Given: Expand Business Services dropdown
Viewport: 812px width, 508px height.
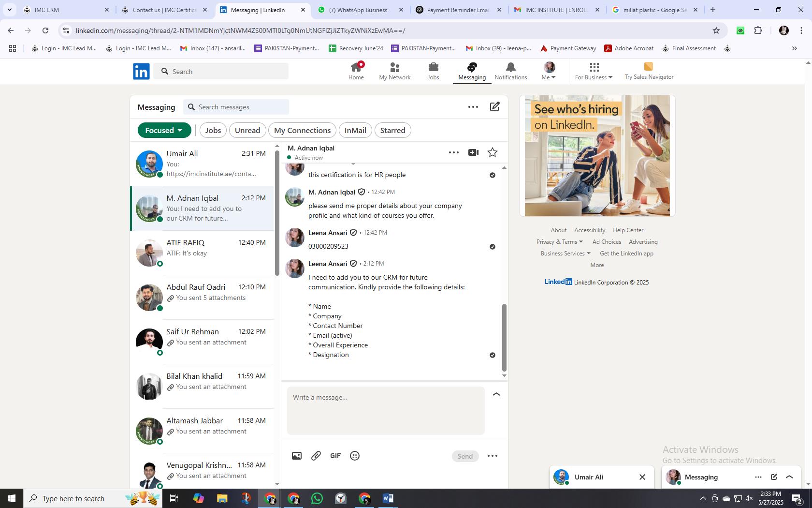Looking at the screenshot, I should [565, 254].
